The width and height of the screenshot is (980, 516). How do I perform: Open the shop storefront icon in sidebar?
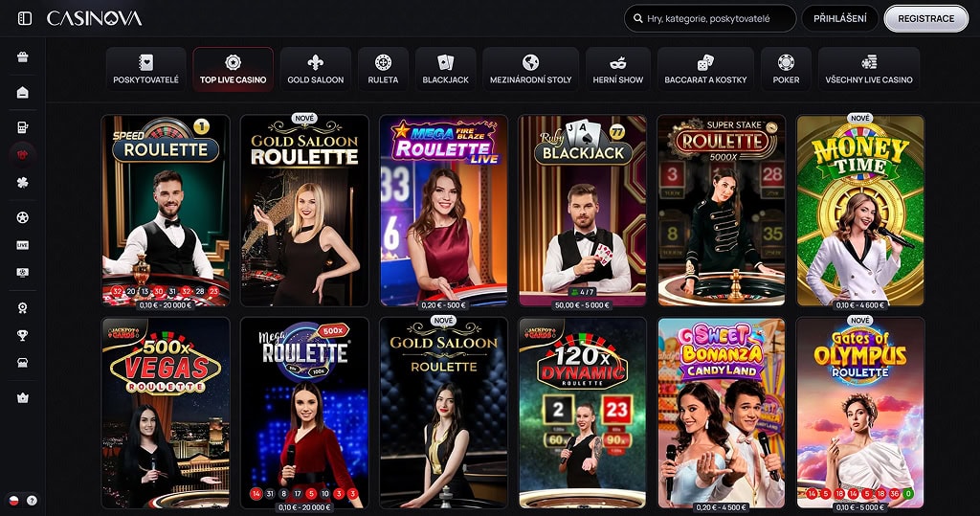click(23, 363)
